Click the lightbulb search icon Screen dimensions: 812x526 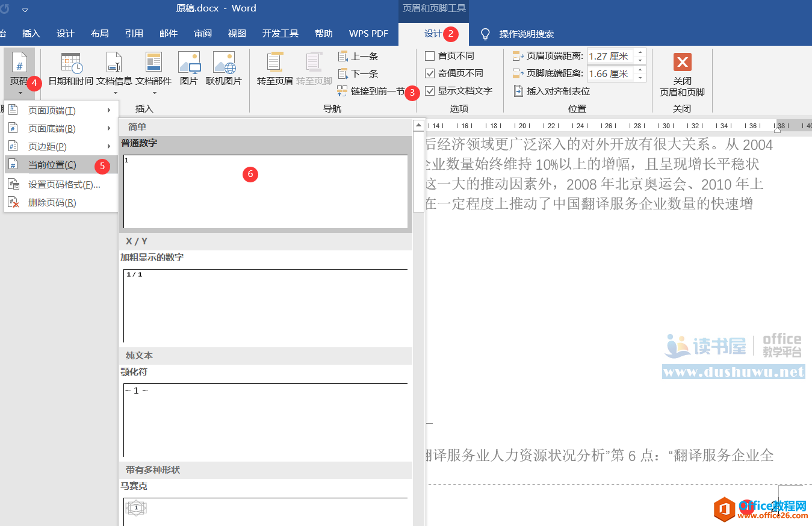tap(485, 34)
